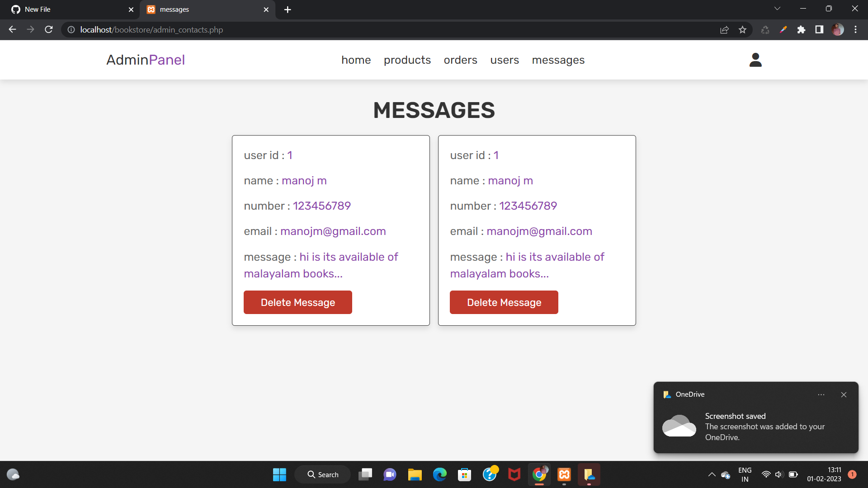Show hidden system tray icons
868x488 pixels.
coord(712,474)
